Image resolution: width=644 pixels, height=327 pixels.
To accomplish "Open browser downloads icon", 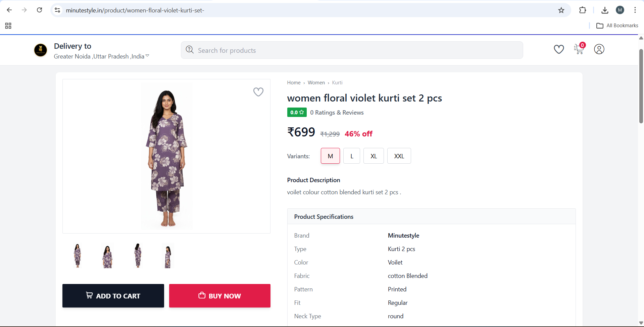I will click(605, 10).
